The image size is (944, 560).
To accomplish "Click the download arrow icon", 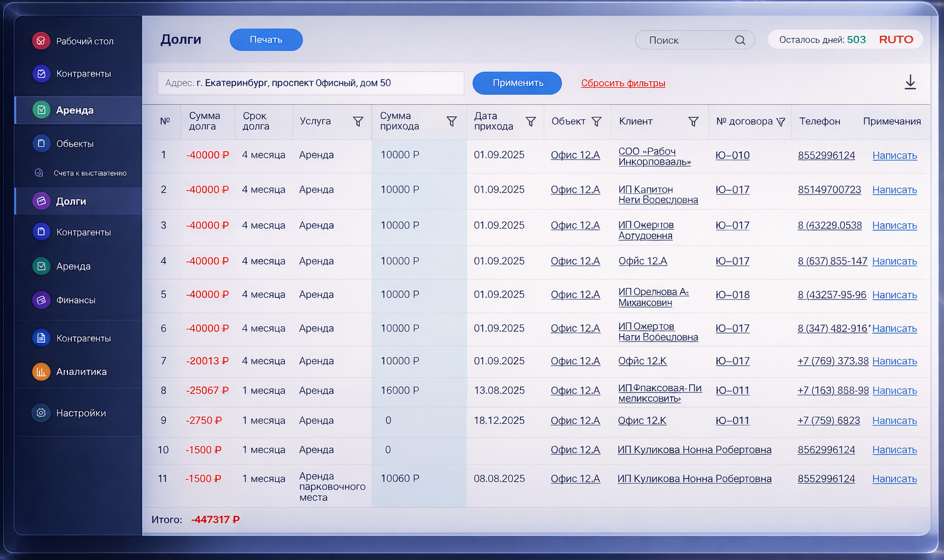I will click(910, 83).
